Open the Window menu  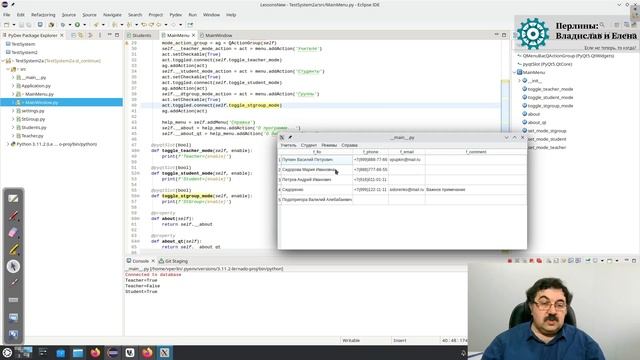point(211,15)
